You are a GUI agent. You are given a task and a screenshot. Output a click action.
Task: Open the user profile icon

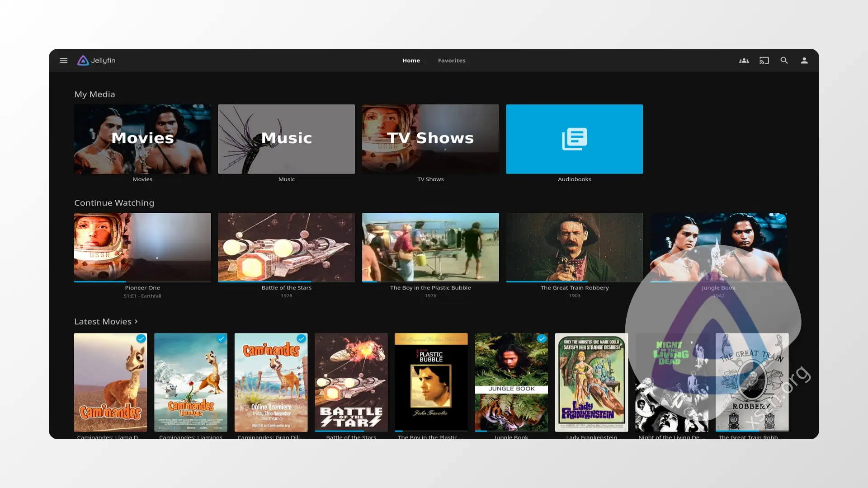pos(804,61)
